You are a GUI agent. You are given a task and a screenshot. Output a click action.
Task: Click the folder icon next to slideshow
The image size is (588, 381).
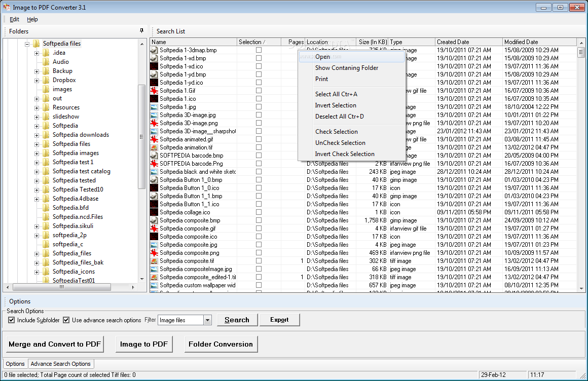[46, 117]
